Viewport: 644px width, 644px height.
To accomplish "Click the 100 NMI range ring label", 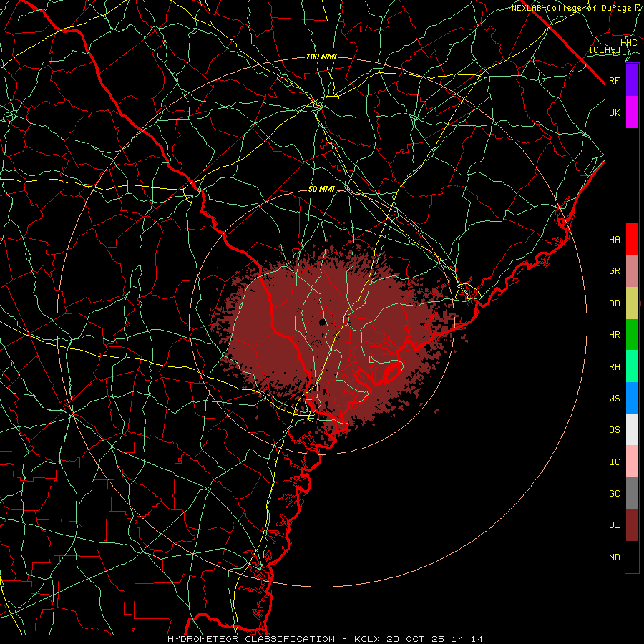I will coord(321,57).
